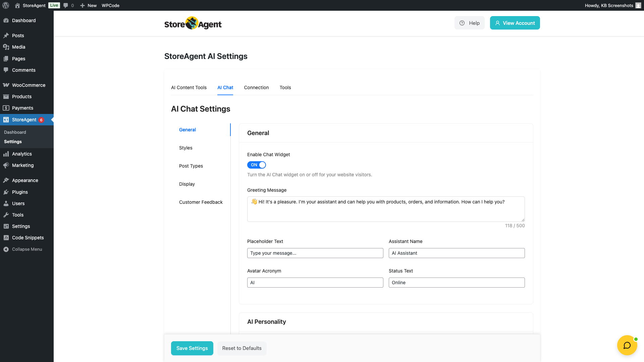Click the View Account button
644x362 pixels.
[515, 23]
